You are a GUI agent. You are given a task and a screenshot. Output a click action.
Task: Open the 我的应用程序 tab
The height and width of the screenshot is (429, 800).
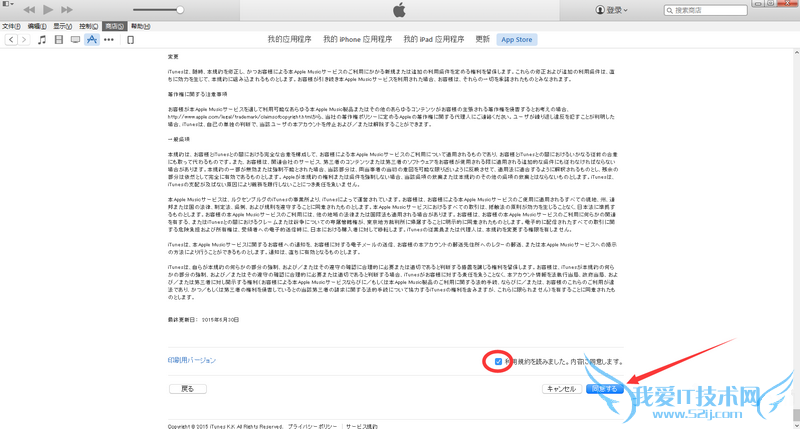(x=289, y=39)
